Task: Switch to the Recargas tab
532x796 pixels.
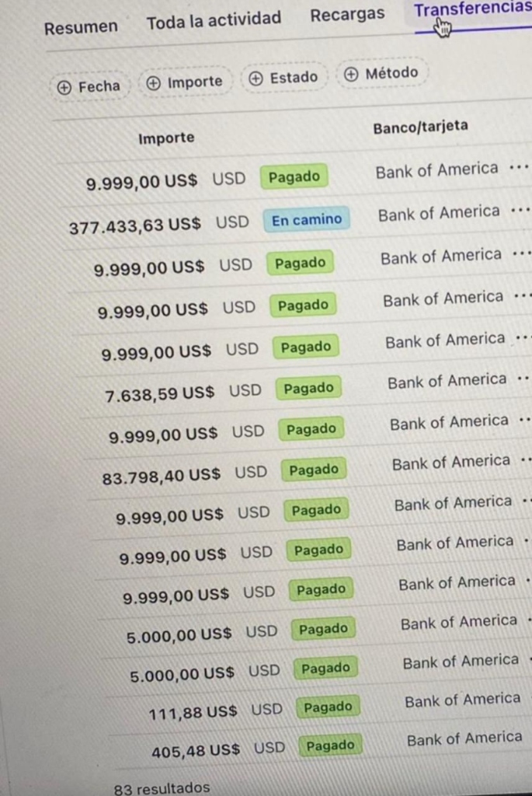Action: tap(346, 14)
